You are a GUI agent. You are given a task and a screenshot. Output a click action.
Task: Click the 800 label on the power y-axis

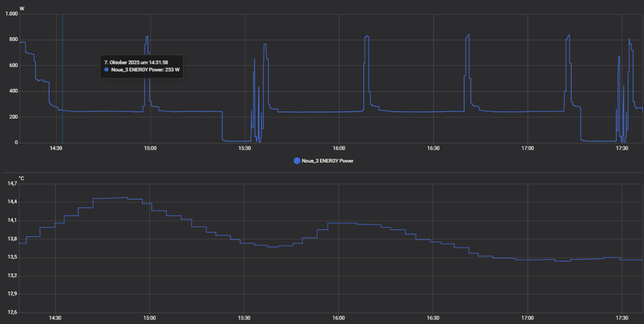(13, 40)
